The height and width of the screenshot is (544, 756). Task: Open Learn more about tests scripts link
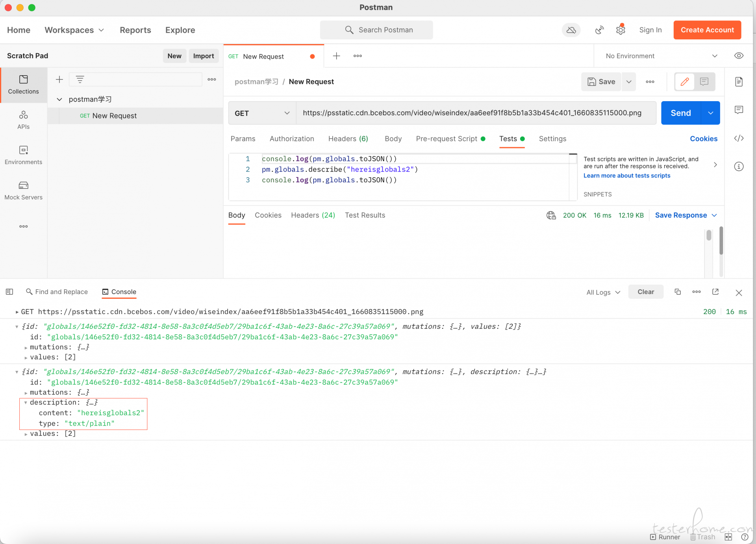pyautogui.click(x=627, y=176)
